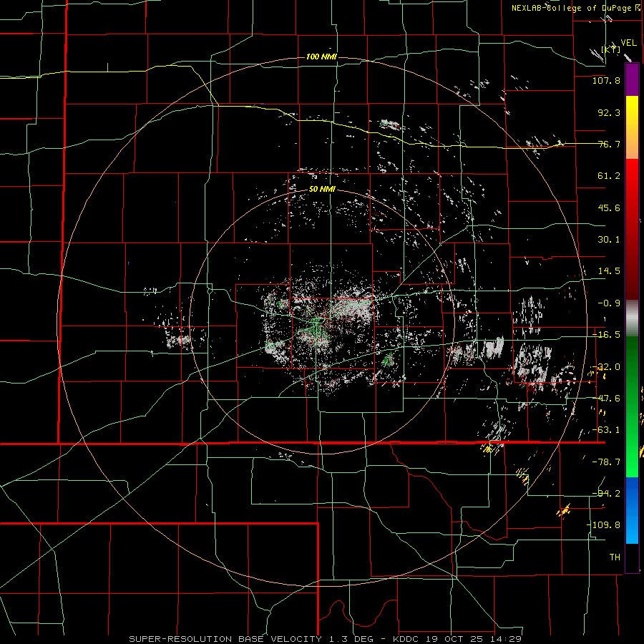Select the 107.8 velocity scale value
This screenshot has height=644, width=644.
click(x=606, y=80)
